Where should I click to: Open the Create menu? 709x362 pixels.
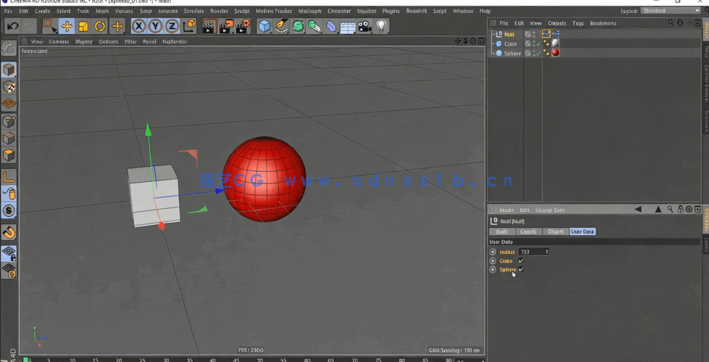tap(43, 11)
